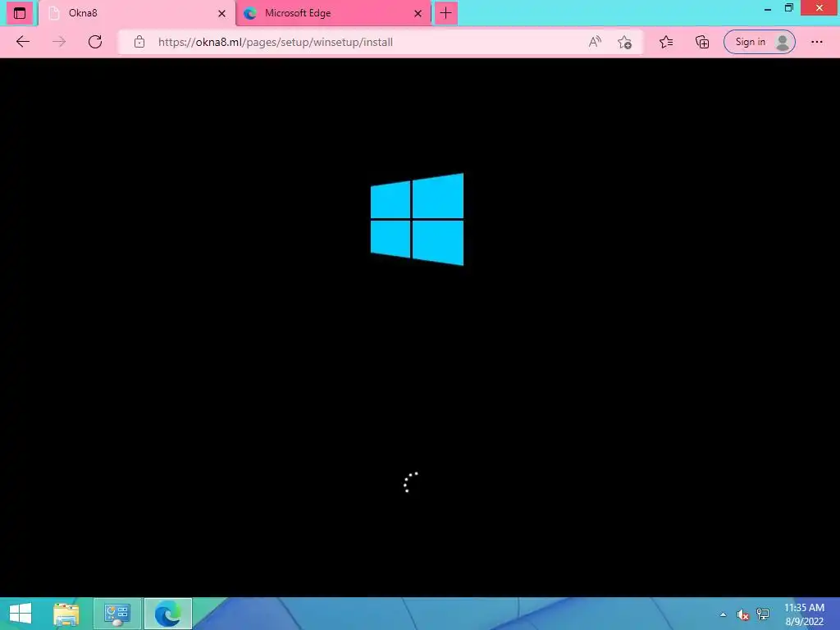The image size is (840, 630).
Task: Select Microsoft Edge taskbar icon
Action: pyautogui.click(x=167, y=614)
